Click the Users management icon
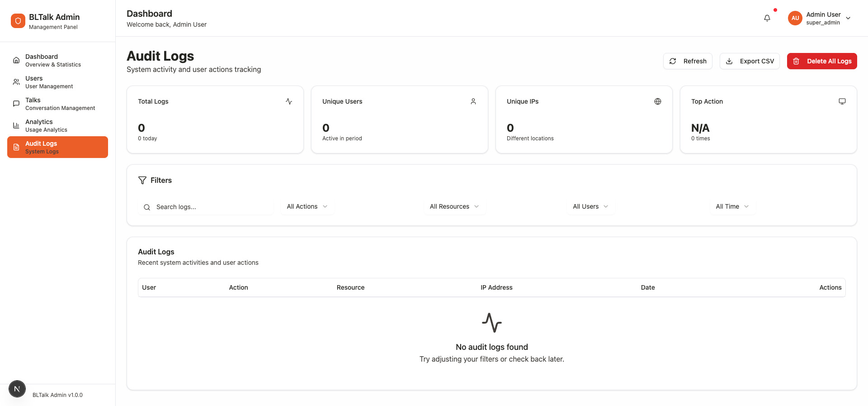Viewport: 868px width, 406px height. (16, 82)
